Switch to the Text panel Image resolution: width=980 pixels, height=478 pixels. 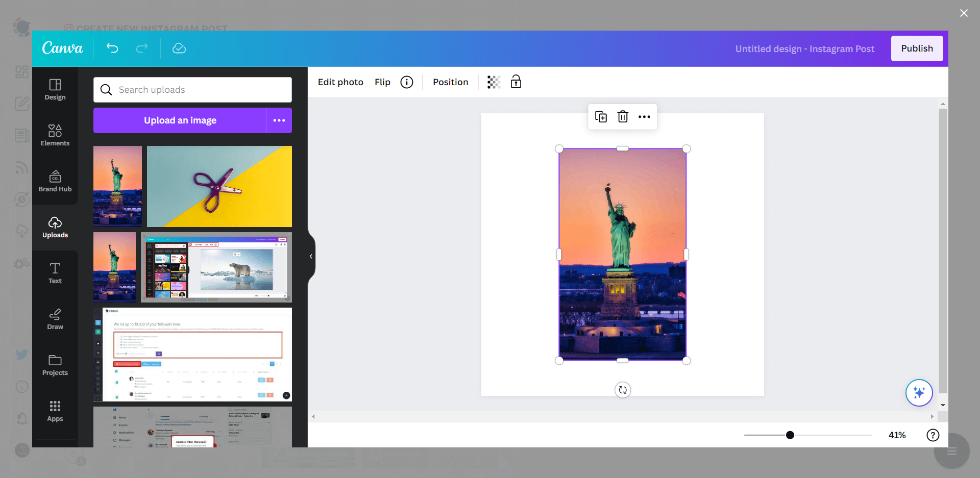(55, 273)
